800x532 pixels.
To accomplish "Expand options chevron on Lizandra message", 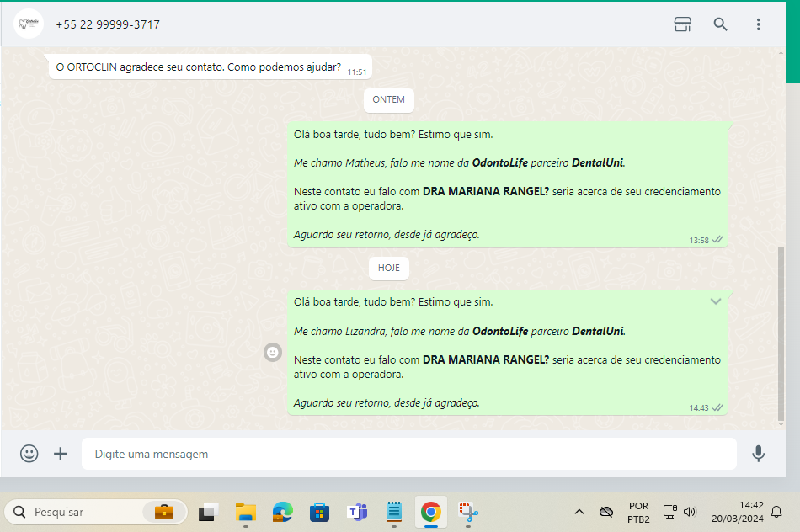I will [x=716, y=301].
